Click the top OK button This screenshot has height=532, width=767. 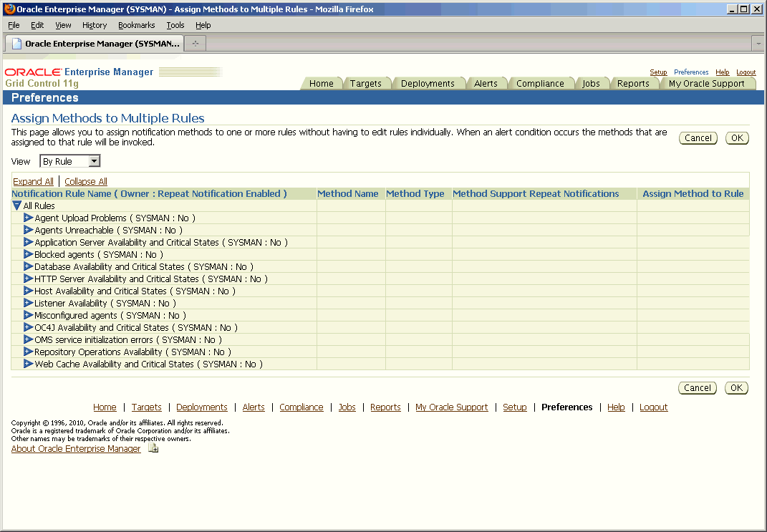737,138
